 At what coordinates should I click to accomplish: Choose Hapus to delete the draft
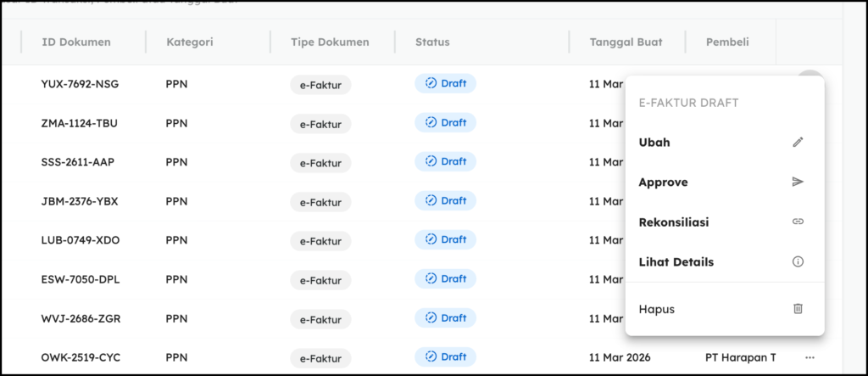click(656, 309)
